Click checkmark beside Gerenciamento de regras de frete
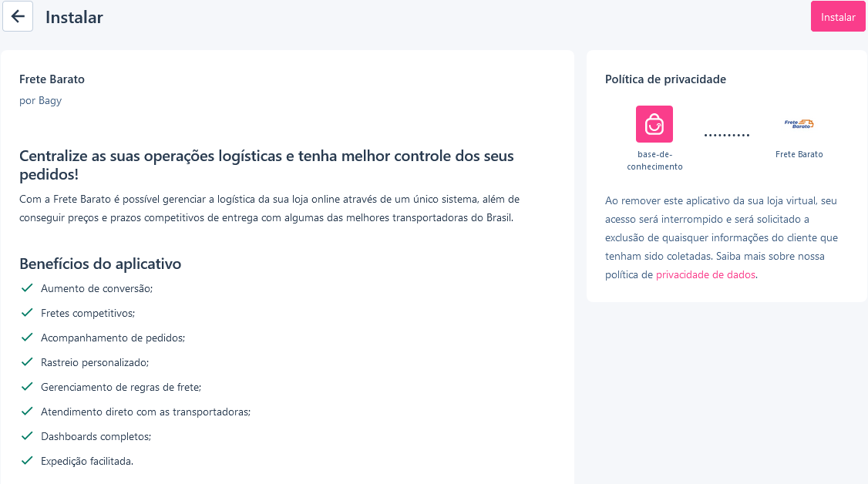This screenshot has width=868, height=484. pos(27,387)
